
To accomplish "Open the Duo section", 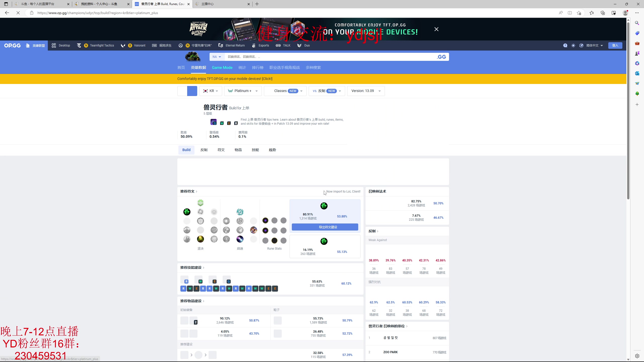I will 303,46.
